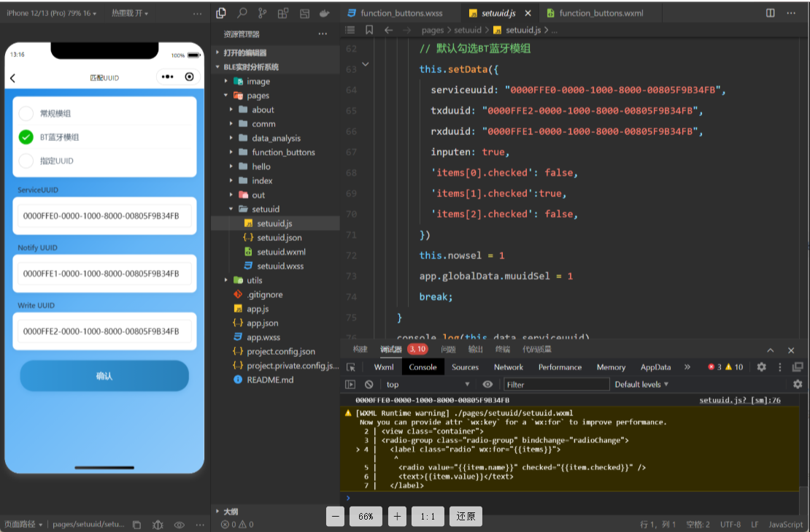Show more devtools tabs chevron
Viewport: 810px width, 532px height.
(x=687, y=367)
